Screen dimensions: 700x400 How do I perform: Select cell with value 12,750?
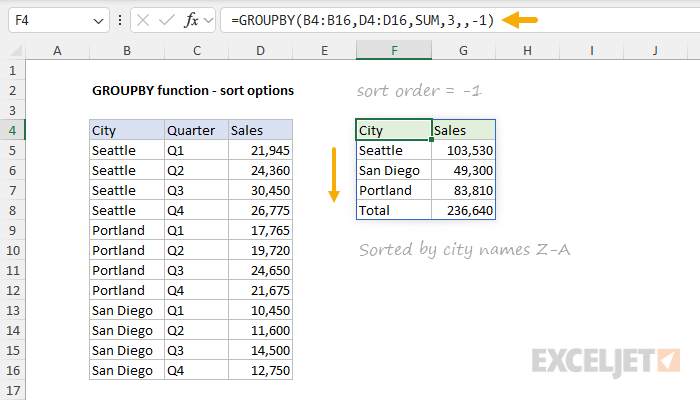(260, 371)
